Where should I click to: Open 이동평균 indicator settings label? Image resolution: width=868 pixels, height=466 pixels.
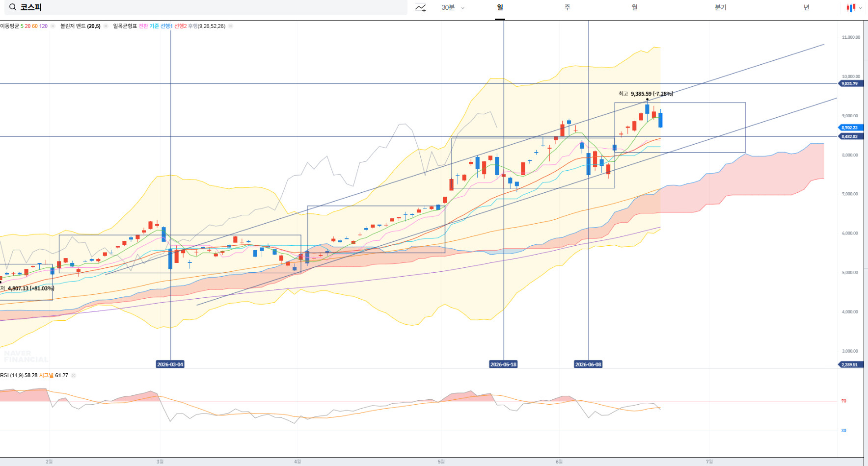point(9,26)
